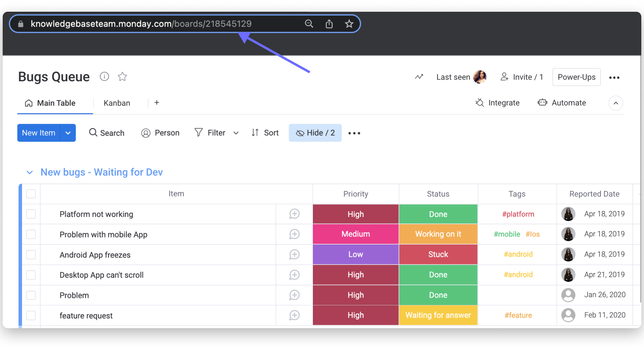
Task: Click the #mobile tag
Action: 507,234
